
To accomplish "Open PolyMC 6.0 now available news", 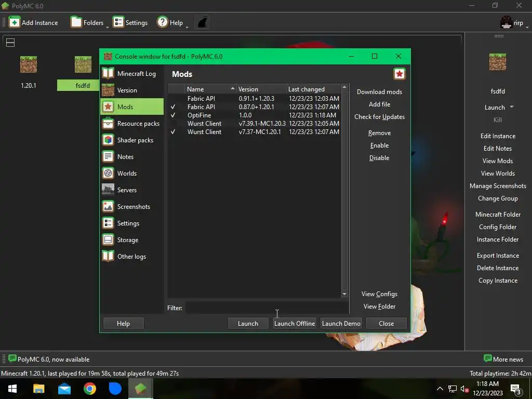I will tap(49, 359).
